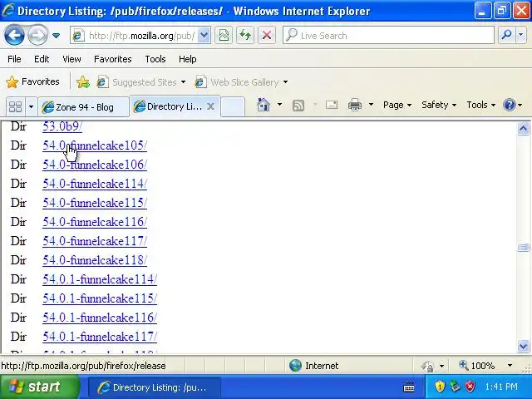Click the Quick Tabs grid icon

click(x=15, y=107)
